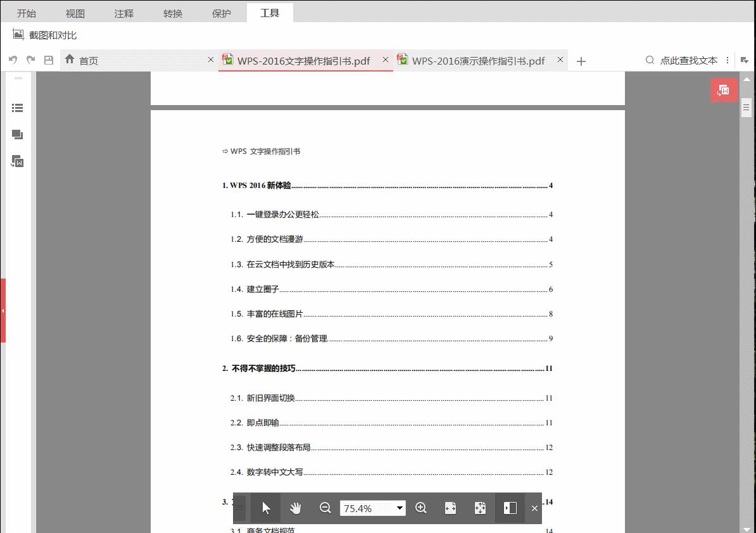This screenshot has height=533, width=756.
Task: Click the scrollbar down arrow
Action: pos(747,529)
